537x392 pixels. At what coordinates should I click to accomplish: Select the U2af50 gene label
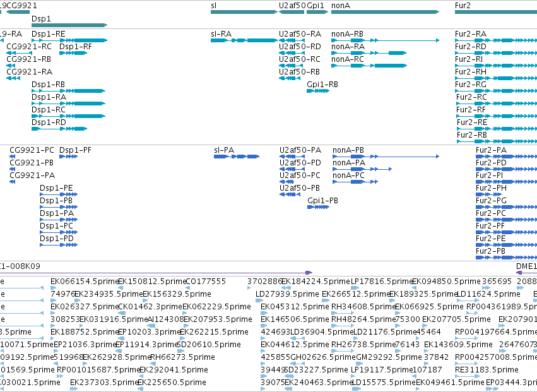click(292, 6)
